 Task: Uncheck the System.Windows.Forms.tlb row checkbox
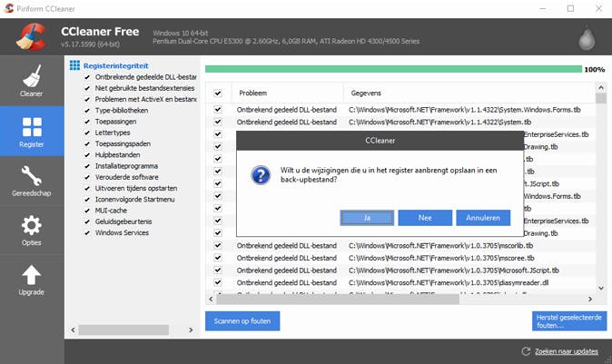pyautogui.click(x=218, y=110)
